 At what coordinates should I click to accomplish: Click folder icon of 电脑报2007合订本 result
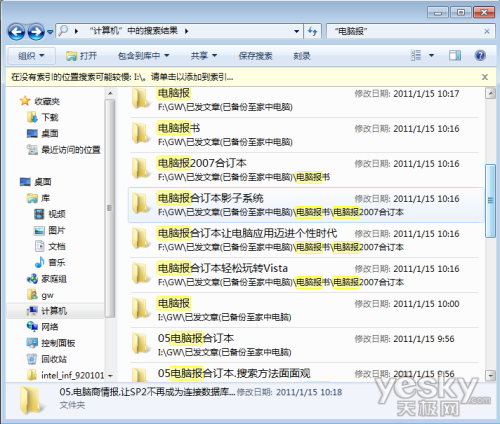140,168
